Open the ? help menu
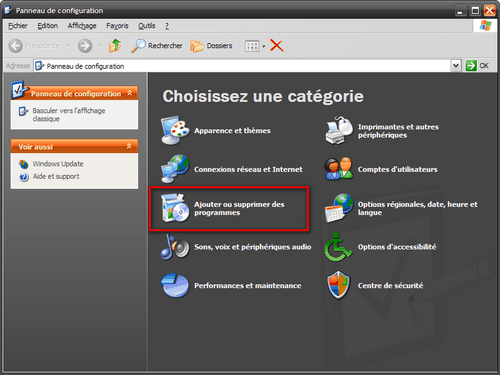Screen dimensions: 500x375 pyautogui.click(x=167, y=26)
